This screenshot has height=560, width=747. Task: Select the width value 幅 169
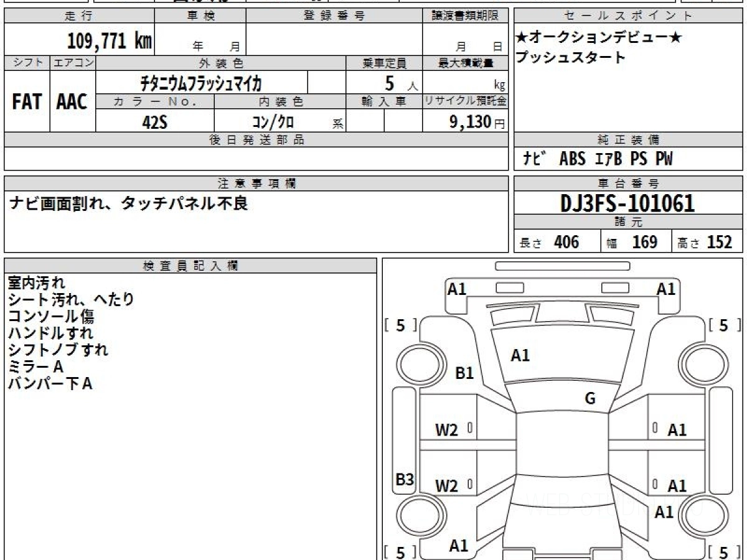(632, 242)
